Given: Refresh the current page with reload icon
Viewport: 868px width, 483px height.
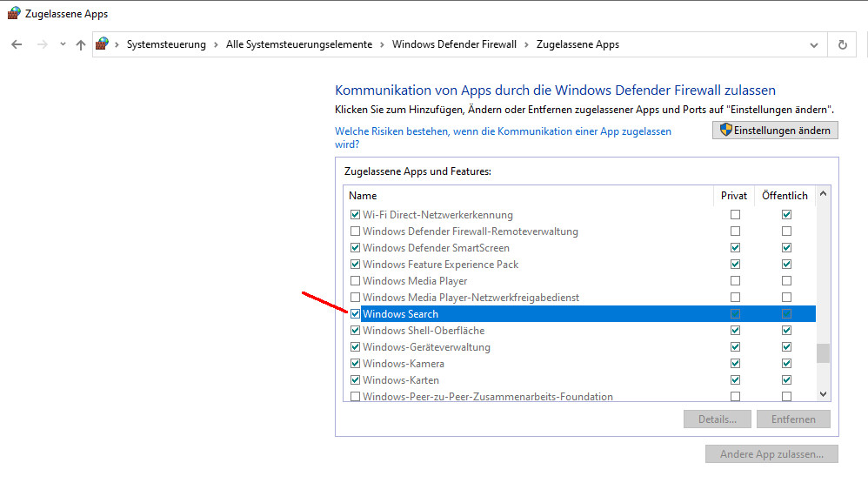Looking at the screenshot, I should pos(842,44).
